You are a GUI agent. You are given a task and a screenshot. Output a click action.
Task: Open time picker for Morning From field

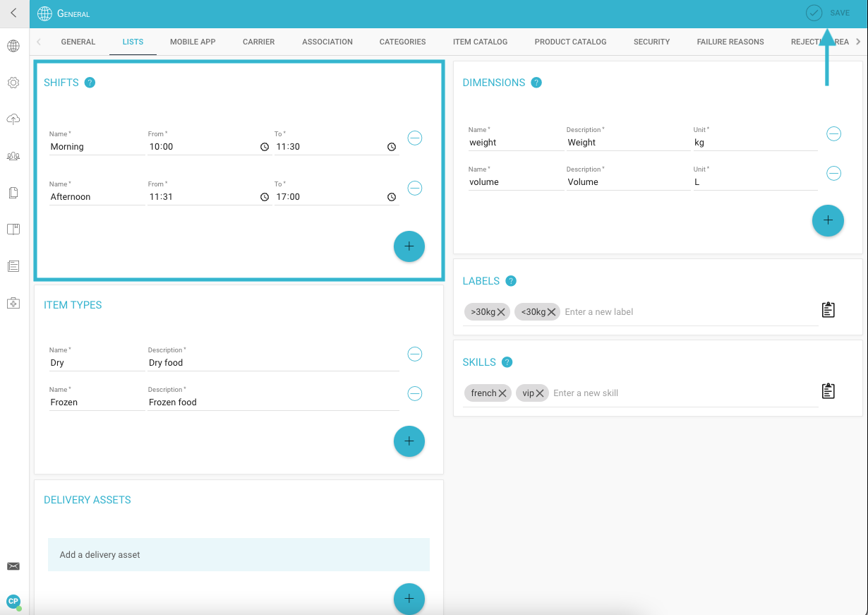tap(265, 147)
